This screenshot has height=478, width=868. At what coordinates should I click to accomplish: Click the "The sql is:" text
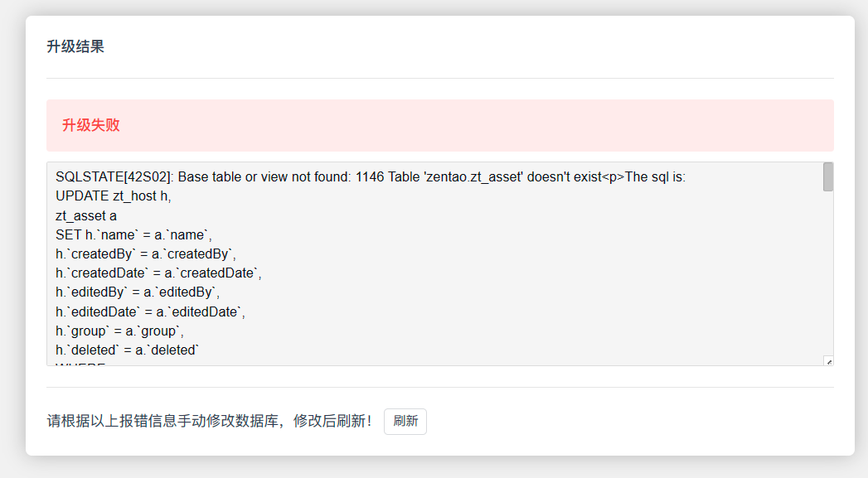click(655, 177)
